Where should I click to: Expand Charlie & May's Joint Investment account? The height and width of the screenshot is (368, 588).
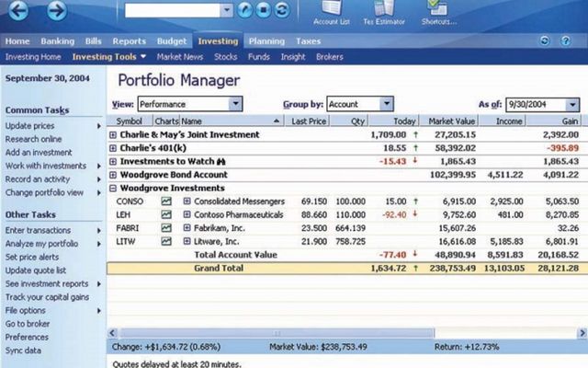pos(113,135)
